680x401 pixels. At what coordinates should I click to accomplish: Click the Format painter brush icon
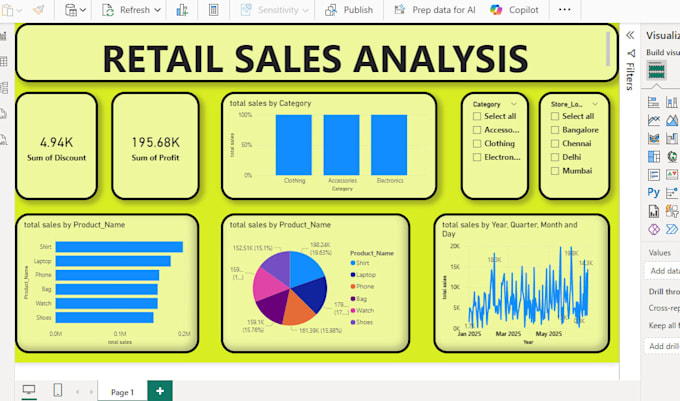pos(38,10)
